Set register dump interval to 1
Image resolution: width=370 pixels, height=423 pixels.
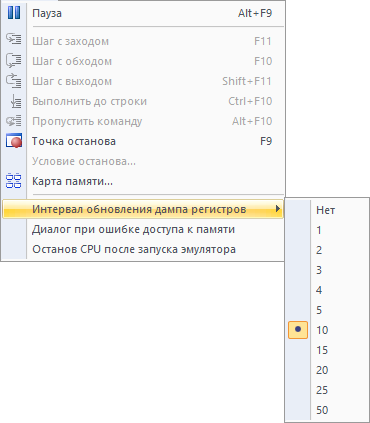[327, 230]
